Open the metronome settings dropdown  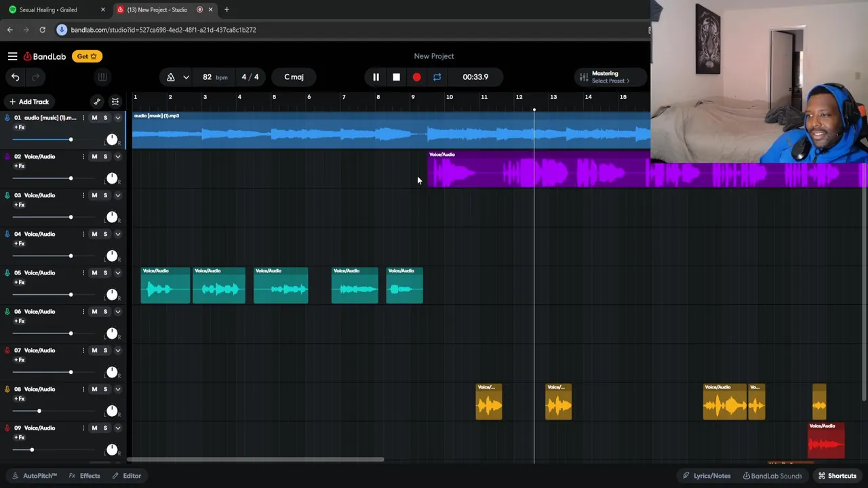click(x=186, y=77)
